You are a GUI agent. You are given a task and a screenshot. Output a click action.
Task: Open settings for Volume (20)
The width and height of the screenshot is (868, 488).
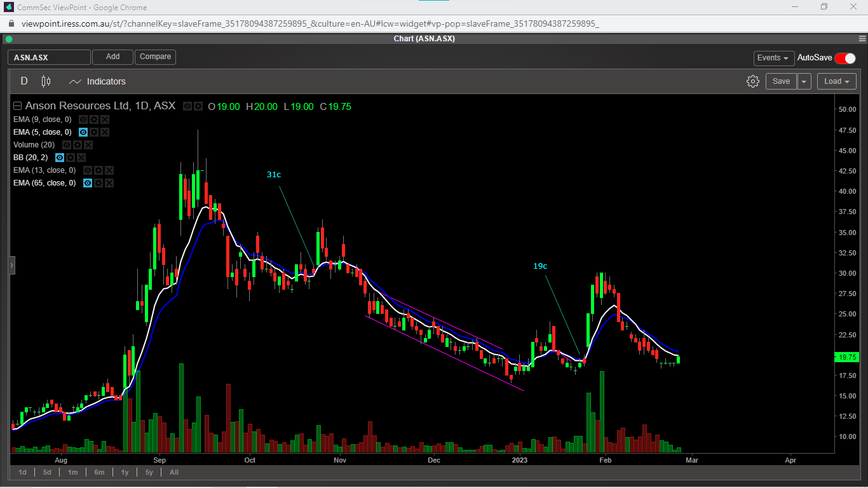[x=78, y=145]
